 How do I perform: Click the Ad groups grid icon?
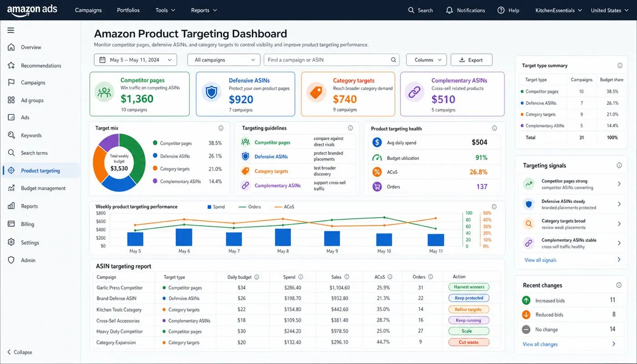(11, 100)
